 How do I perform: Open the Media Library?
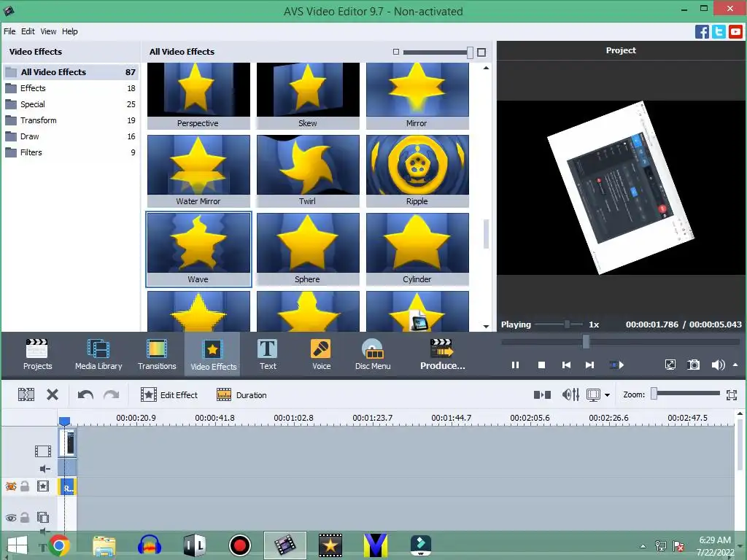(98, 354)
